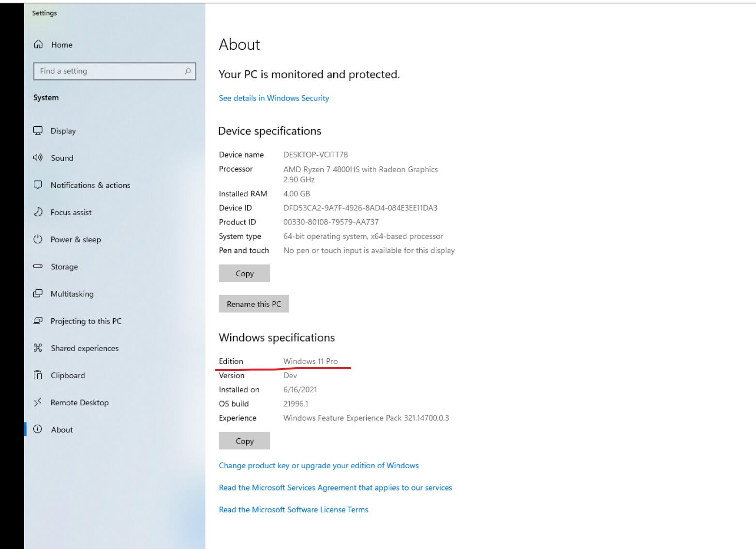Click the Home house icon
Image resolution: width=756 pixels, height=549 pixels.
(x=38, y=45)
